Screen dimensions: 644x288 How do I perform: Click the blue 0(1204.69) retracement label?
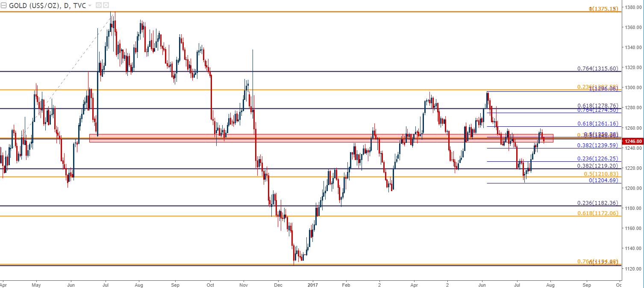click(x=603, y=180)
